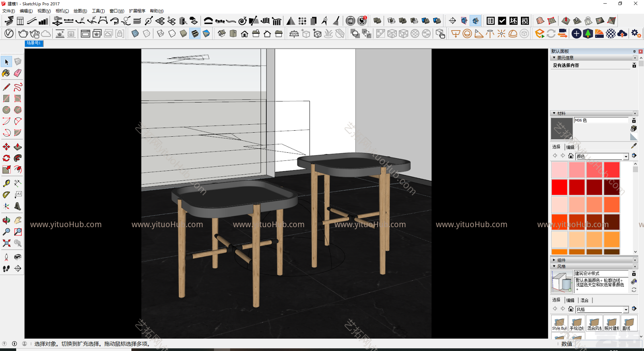Image resolution: width=644 pixels, height=351 pixels.
Task: Select the Push/Pull tool
Action: 18,147
